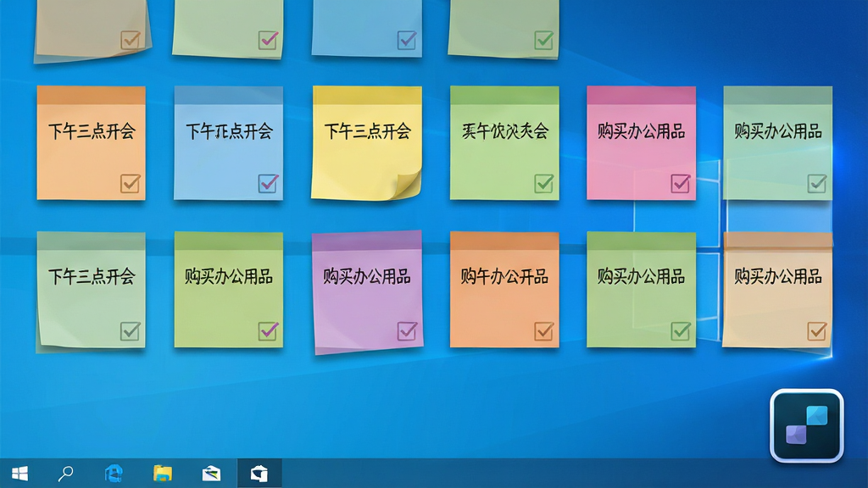Viewport: 868px width, 488px height.
Task: Click 购买办公用品 text on the pink note
Action: click(x=641, y=131)
